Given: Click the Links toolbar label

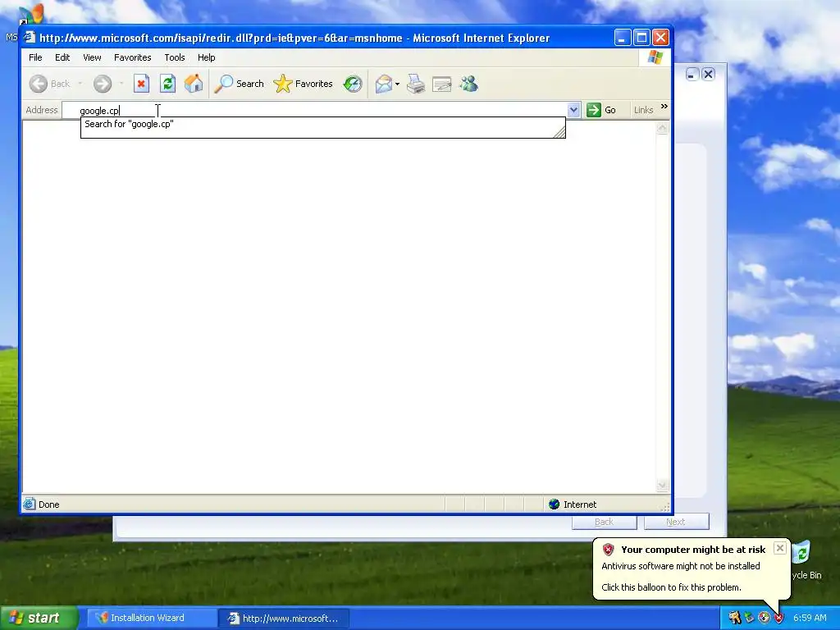Looking at the screenshot, I should click(x=643, y=110).
